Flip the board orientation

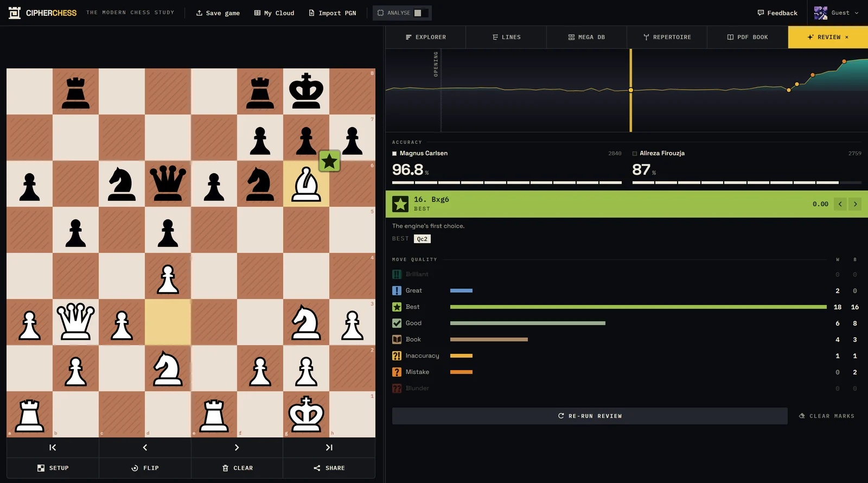click(145, 468)
